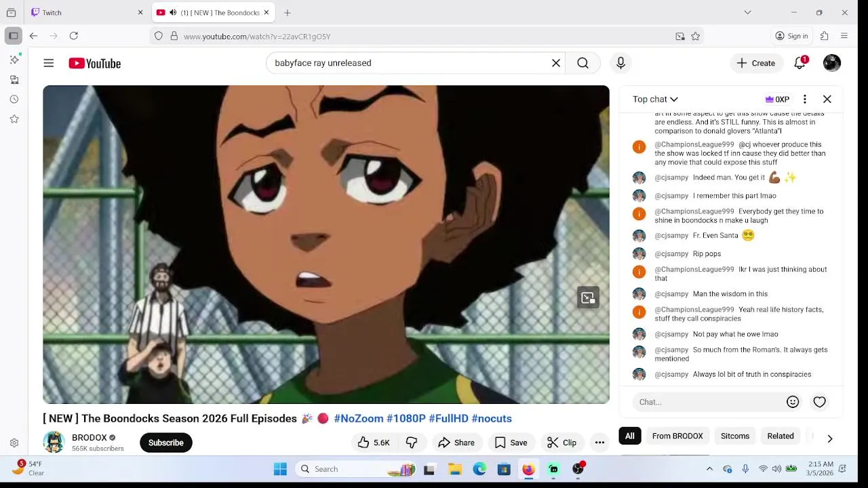Viewport: 868px width, 488px height.
Task: Open the #FullHD hashtag link
Action: coord(448,419)
